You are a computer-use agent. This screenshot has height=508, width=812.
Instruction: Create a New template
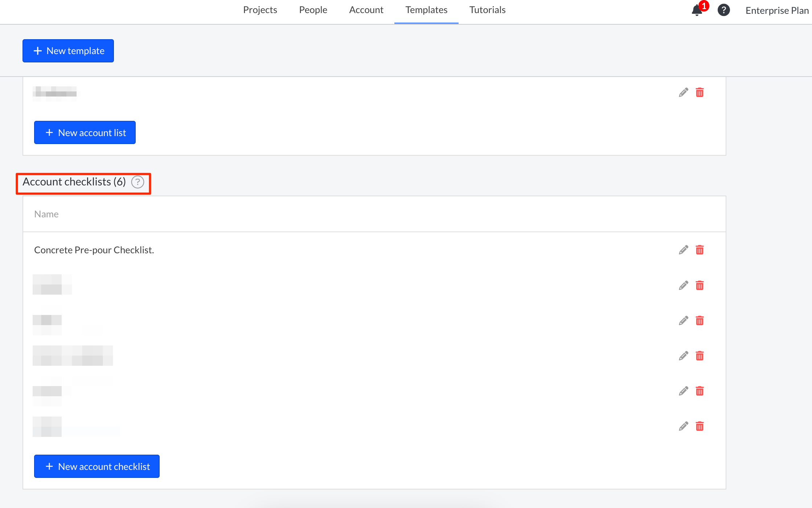pos(68,50)
